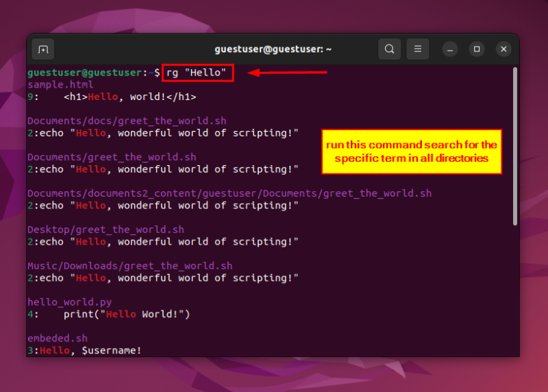Click the red arrow pointing to command
This screenshot has width=548, height=392.
tap(287, 73)
